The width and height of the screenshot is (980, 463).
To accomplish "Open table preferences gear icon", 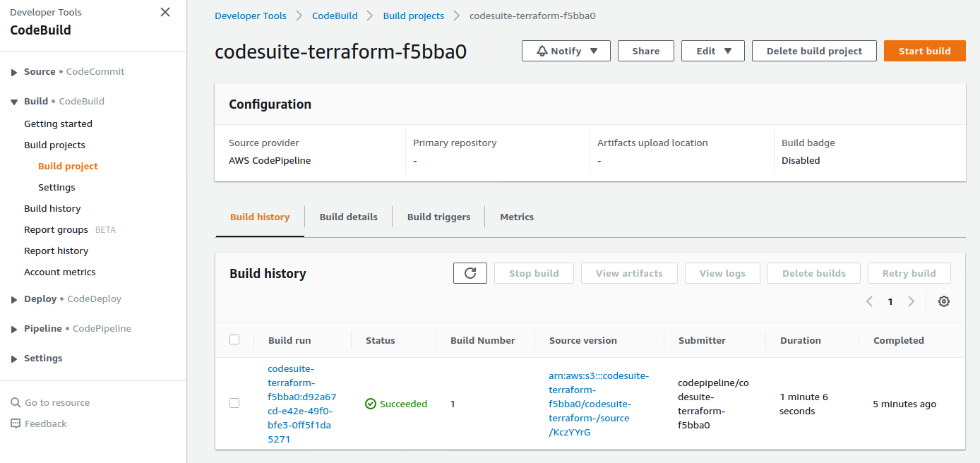I will pos(943,301).
